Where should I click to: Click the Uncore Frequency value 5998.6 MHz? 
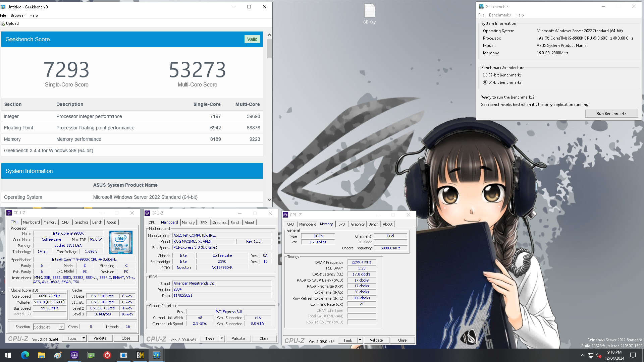[390, 248]
